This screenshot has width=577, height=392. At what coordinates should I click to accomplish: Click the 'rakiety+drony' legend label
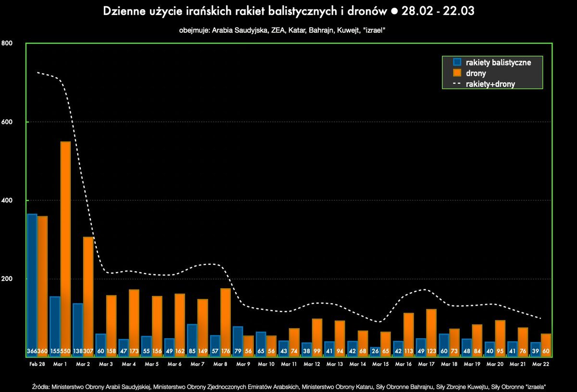pos(490,84)
